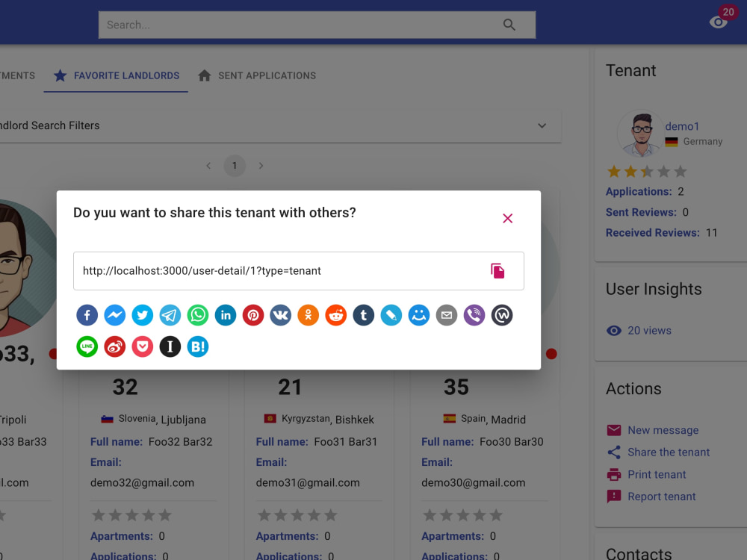
Task: Click Received Reviews: 11 text
Action: point(661,233)
